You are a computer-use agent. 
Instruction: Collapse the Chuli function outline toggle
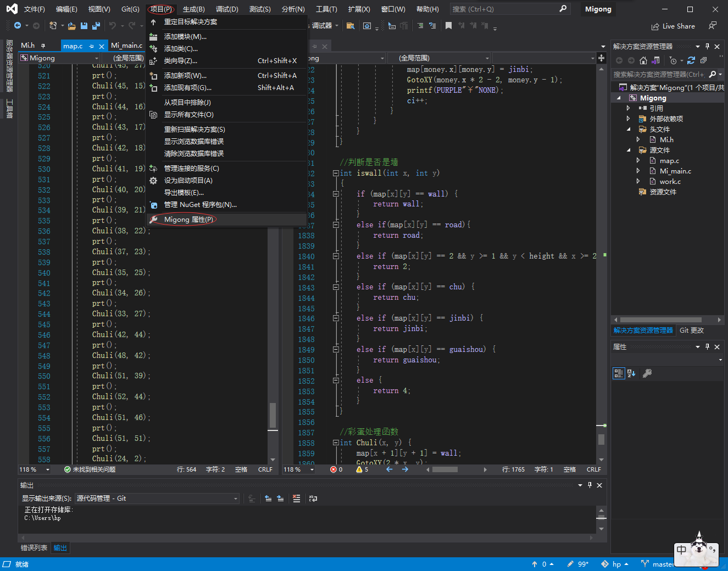(x=336, y=443)
